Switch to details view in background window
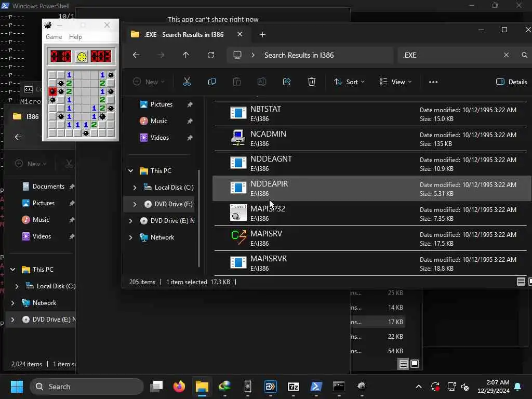Viewport: 532px width, 399px height. [403, 364]
